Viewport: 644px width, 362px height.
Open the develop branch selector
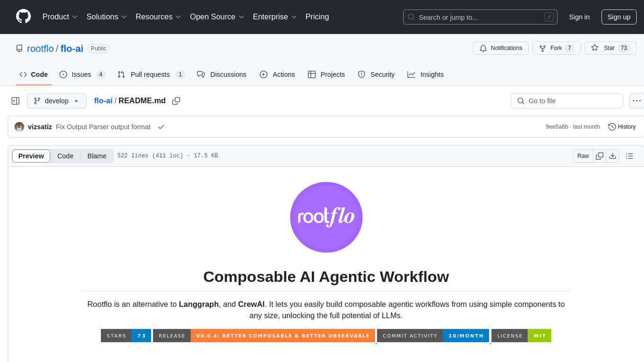57,101
